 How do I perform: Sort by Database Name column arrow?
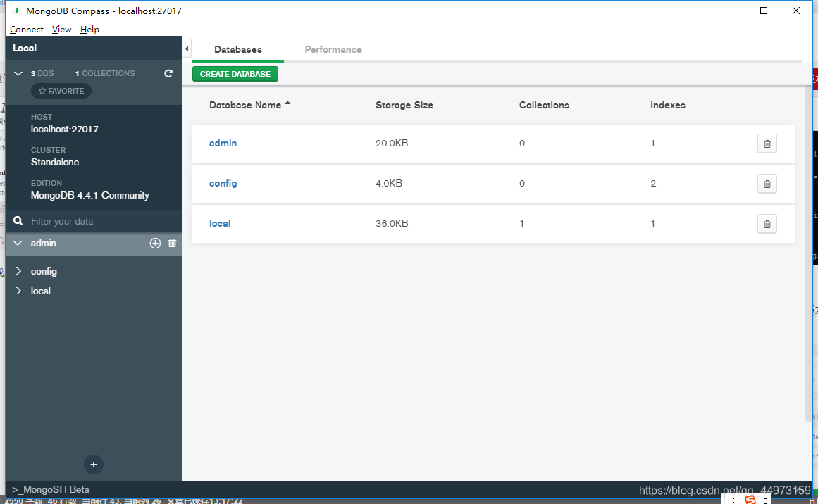click(287, 103)
